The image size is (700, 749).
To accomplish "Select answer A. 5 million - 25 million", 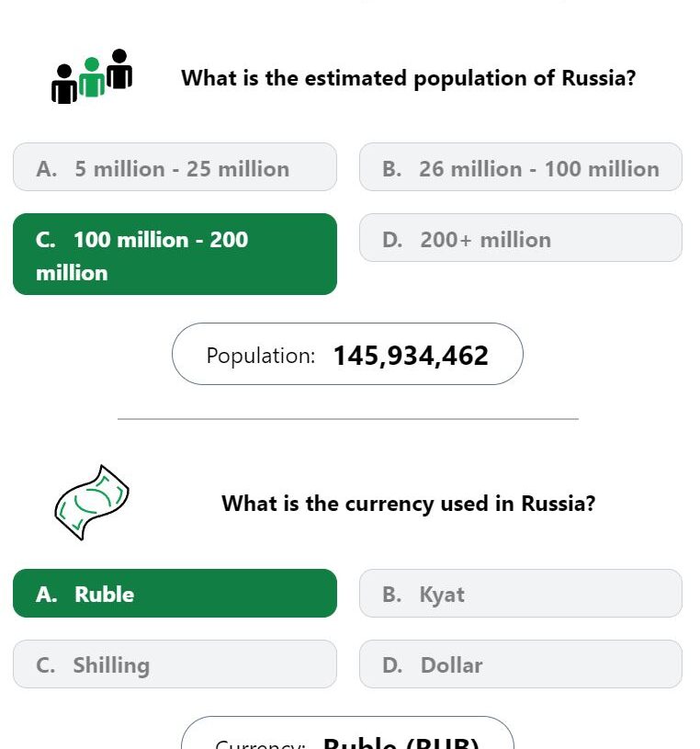I will click(x=175, y=166).
